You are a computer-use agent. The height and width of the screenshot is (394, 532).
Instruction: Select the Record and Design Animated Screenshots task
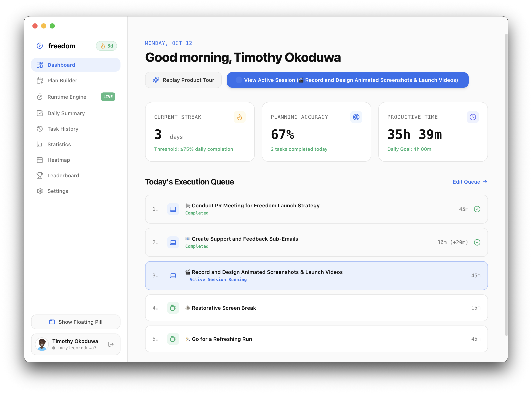coord(316,276)
